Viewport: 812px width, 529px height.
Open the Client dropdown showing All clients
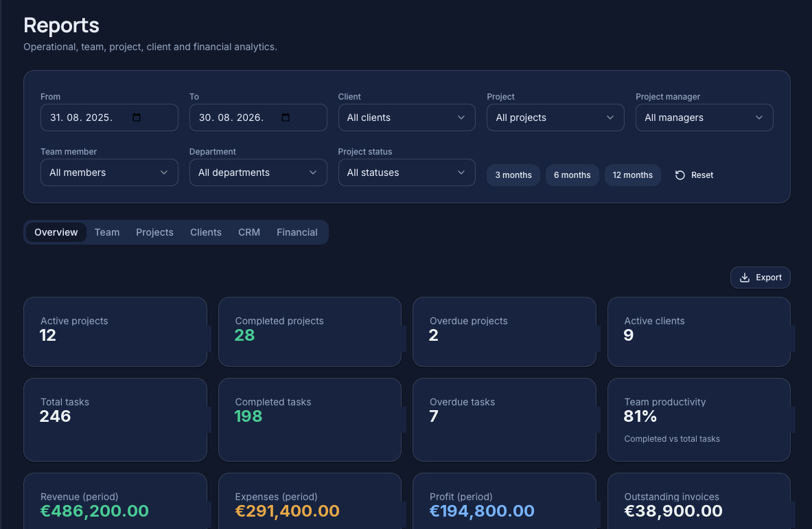[406, 117]
